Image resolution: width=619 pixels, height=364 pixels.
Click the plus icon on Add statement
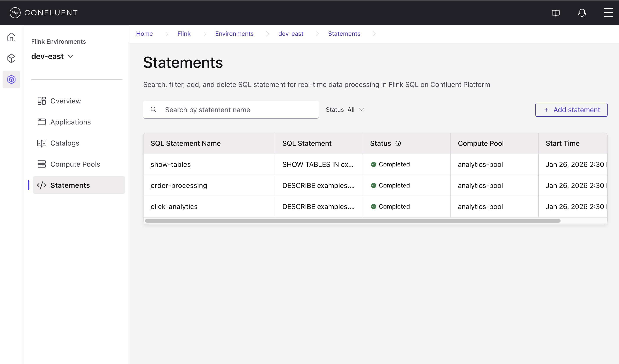(x=546, y=110)
